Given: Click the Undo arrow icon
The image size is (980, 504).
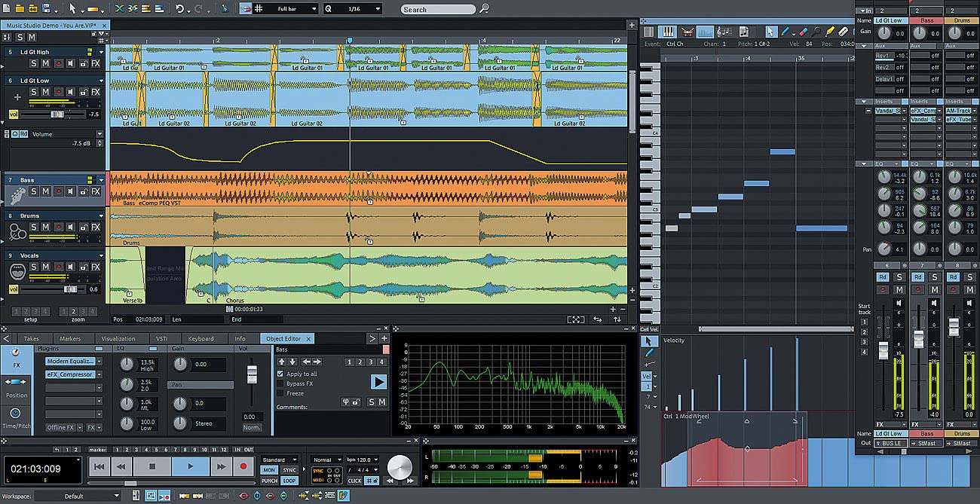Looking at the screenshot, I should (179, 9).
